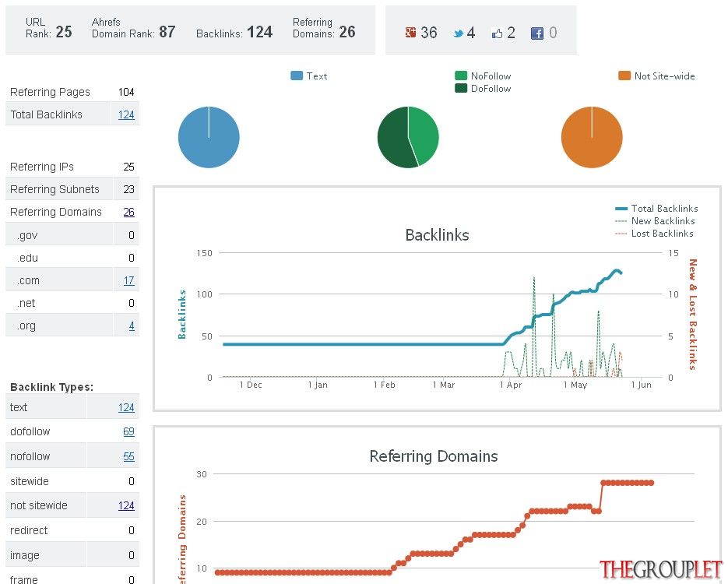Image resolution: width=728 pixels, height=584 pixels.
Task: Click the NoFollow light green legend swatch
Action: 461,76
